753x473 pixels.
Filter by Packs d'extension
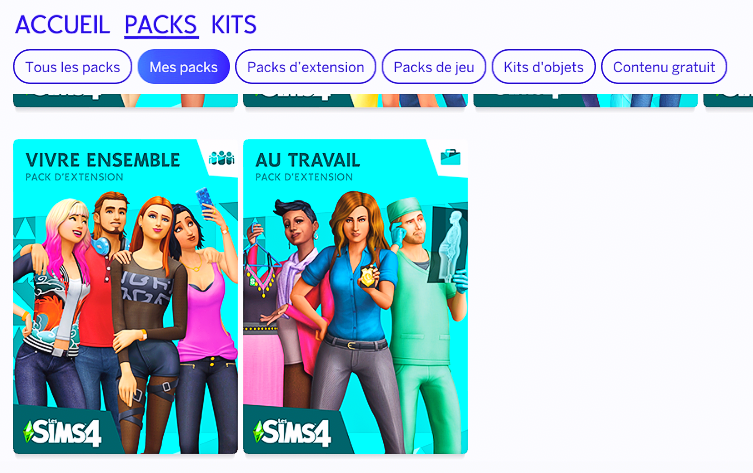click(305, 67)
